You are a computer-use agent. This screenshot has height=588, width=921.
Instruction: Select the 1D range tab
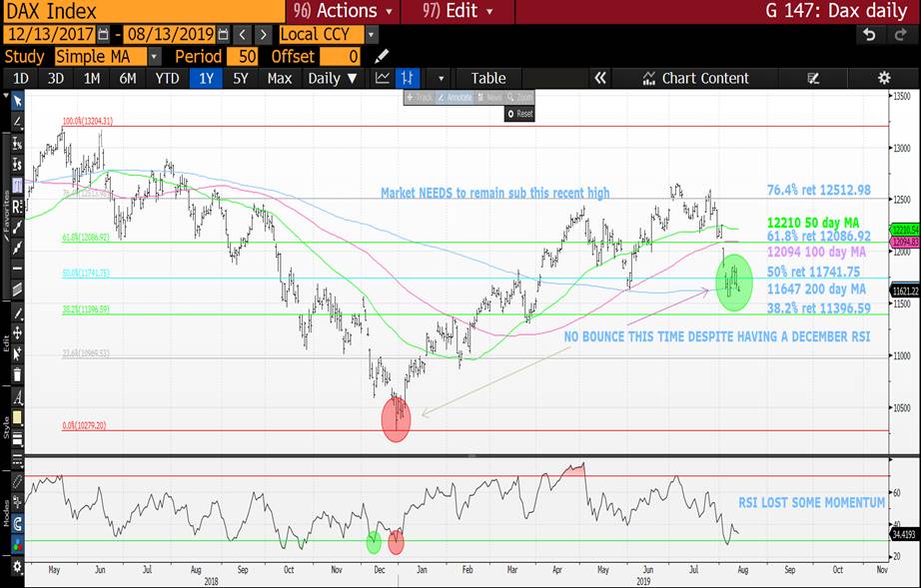pos(21,78)
